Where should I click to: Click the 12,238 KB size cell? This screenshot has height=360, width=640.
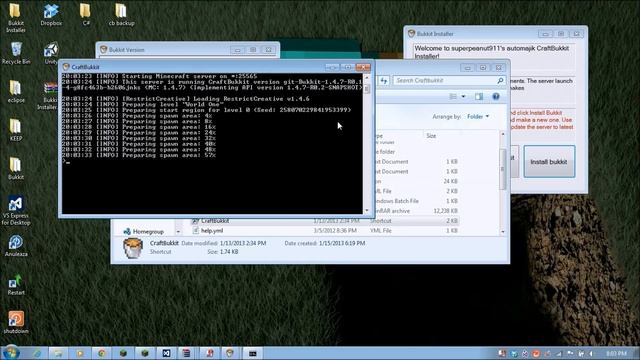445,211
